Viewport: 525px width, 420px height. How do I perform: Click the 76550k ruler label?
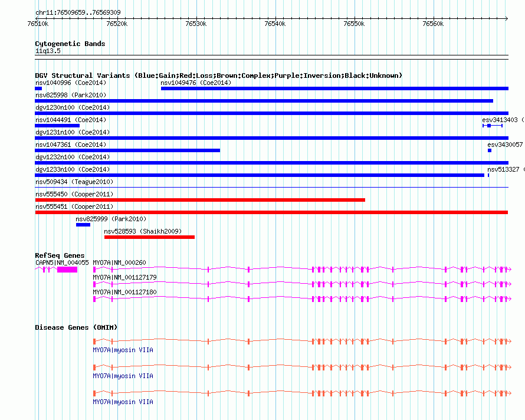354,24
